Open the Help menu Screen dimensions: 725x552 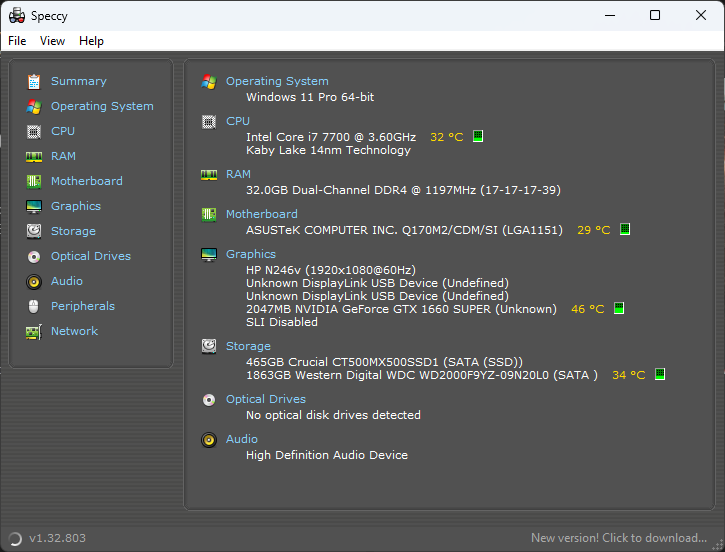pyautogui.click(x=91, y=41)
